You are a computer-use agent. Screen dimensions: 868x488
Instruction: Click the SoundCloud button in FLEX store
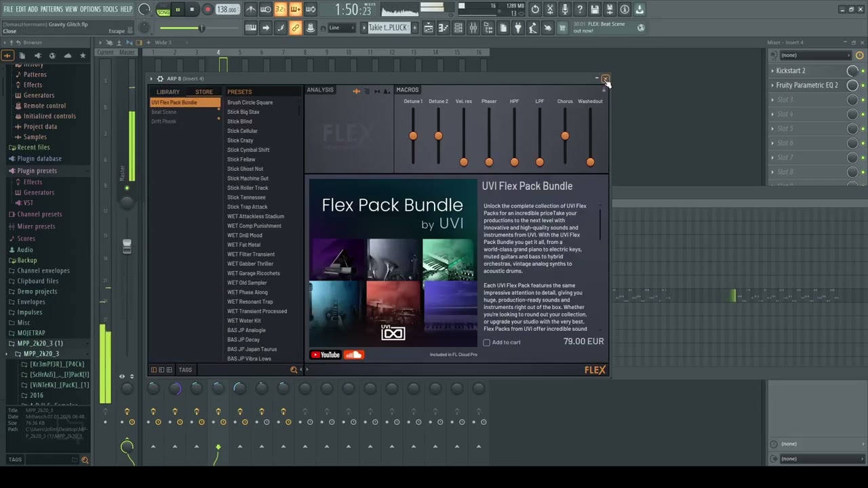point(353,354)
